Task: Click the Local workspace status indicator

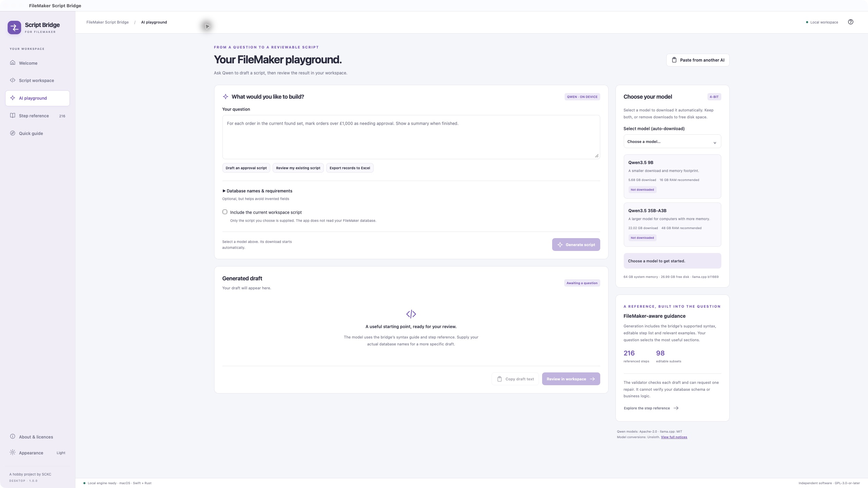Action: pyautogui.click(x=822, y=22)
